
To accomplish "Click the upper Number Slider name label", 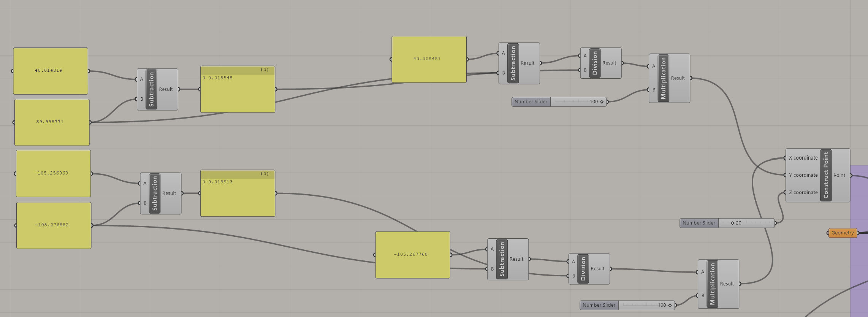I will pyautogui.click(x=531, y=102).
